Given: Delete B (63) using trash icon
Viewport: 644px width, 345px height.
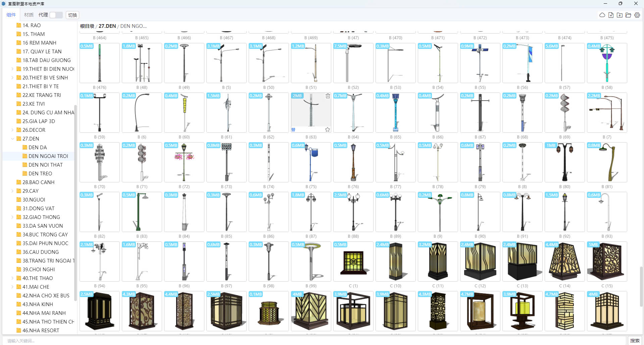Looking at the screenshot, I should pos(328,96).
